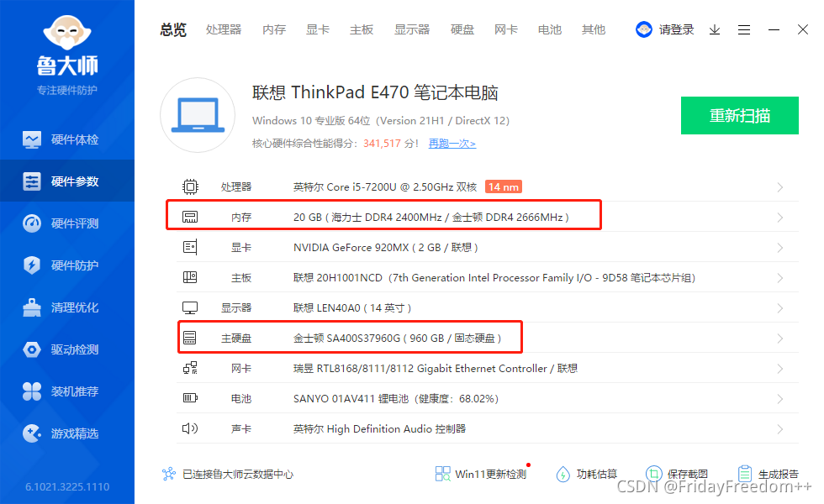This screenshot has width=824, height=504.
Task: Open 功耗估算 tool
Action: pyautogui.click(x=587, y=474)
